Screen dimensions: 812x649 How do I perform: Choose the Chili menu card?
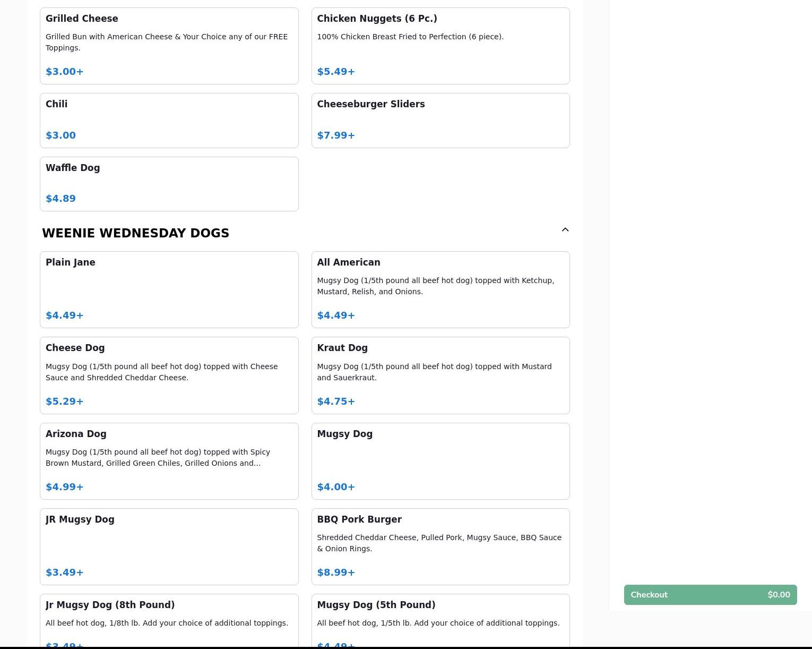click(169, 120)
